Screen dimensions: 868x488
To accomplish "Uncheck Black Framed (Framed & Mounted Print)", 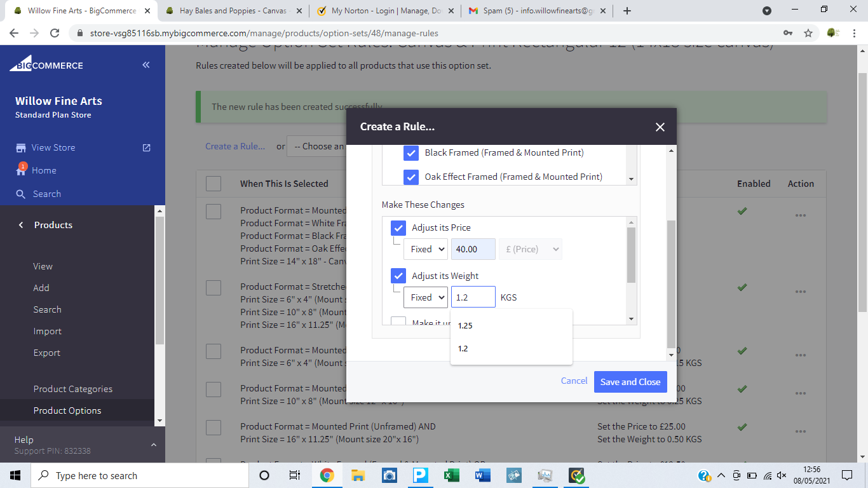I will 411,152.
